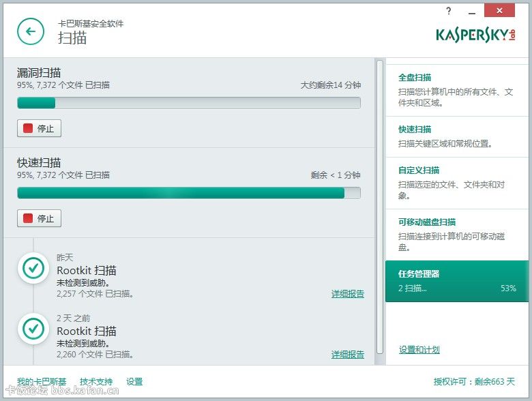Close the Kaspersky window

click(499, 10)
